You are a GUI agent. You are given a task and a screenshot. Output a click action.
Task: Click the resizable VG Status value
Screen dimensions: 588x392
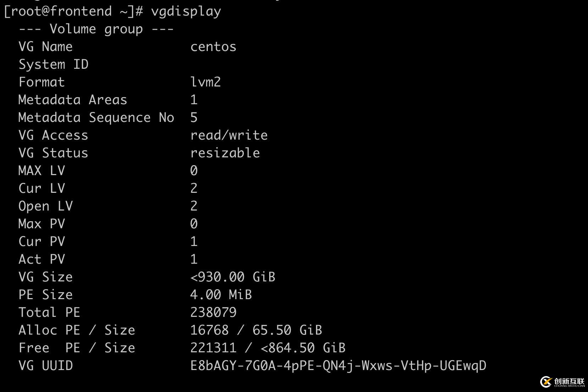(x=225, y=153)
